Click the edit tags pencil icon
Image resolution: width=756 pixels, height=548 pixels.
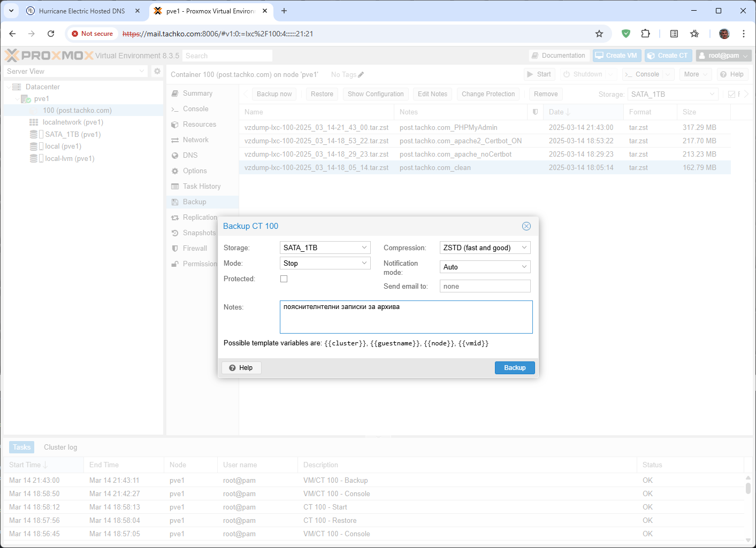[361, 75]
